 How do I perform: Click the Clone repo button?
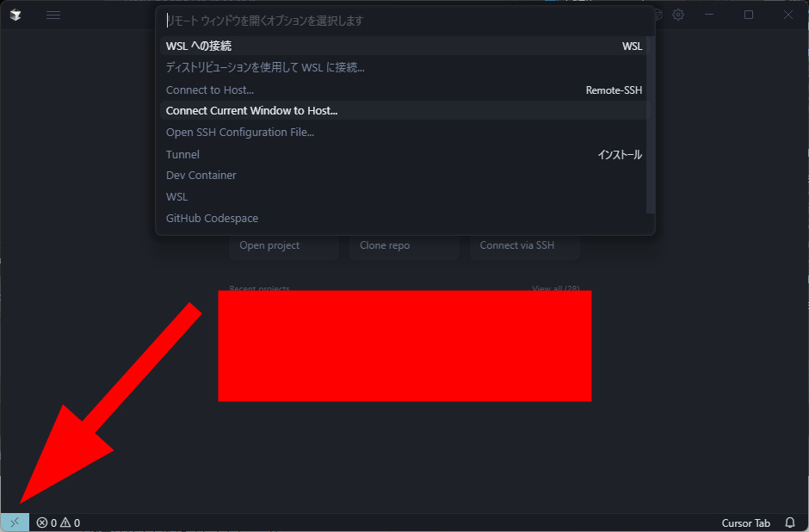(404, 245)
